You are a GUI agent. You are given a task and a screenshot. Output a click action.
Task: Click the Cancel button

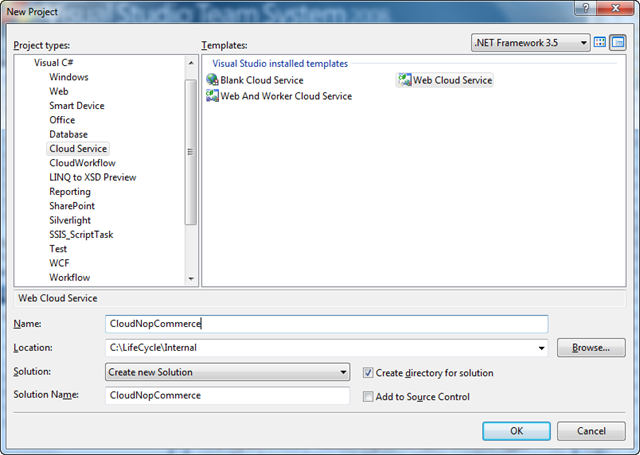pos(591,431)
